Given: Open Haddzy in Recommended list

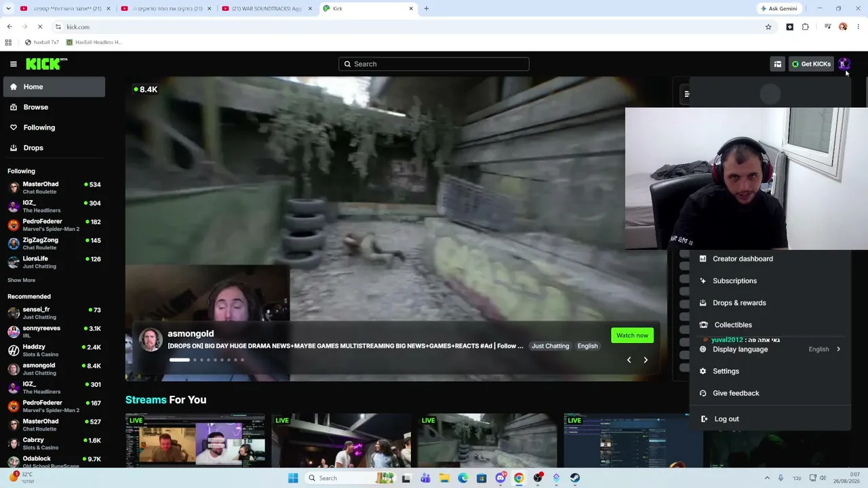Looking at the screenshot, I should 54,350.
